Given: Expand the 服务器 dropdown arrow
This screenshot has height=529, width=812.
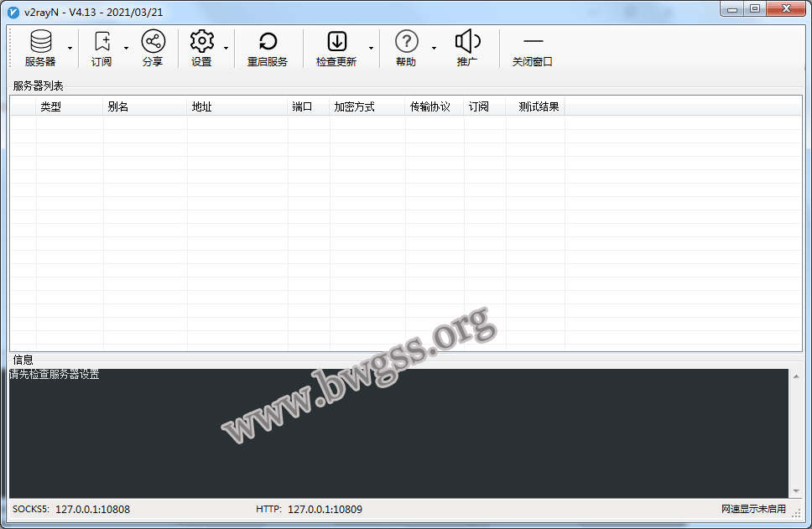Looking at the screenshot, I should pyautogui.click(x=70, y=49).
